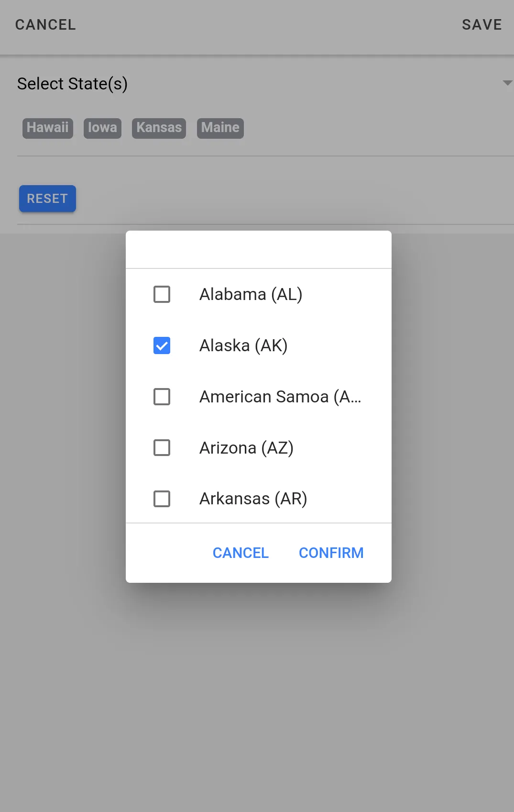The width and height of the screenshot is (514, 812).
Task: Click CONFIRM in the dialog
Action: coord(331,553)
